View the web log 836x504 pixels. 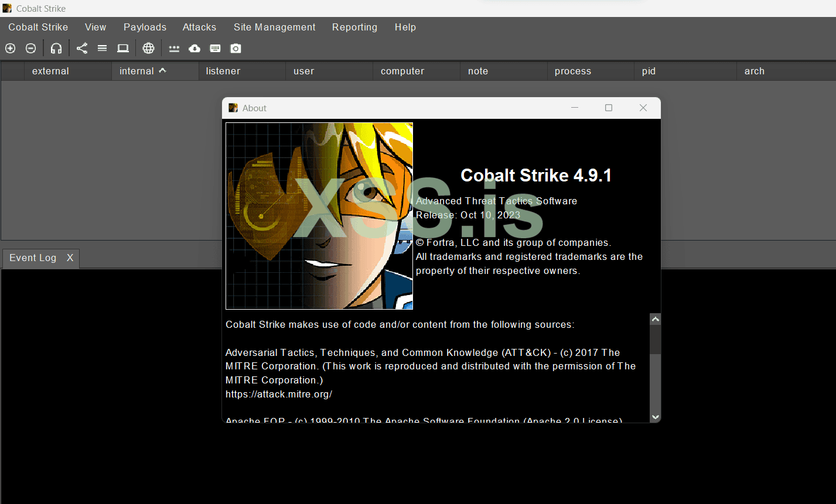[148, 48]
